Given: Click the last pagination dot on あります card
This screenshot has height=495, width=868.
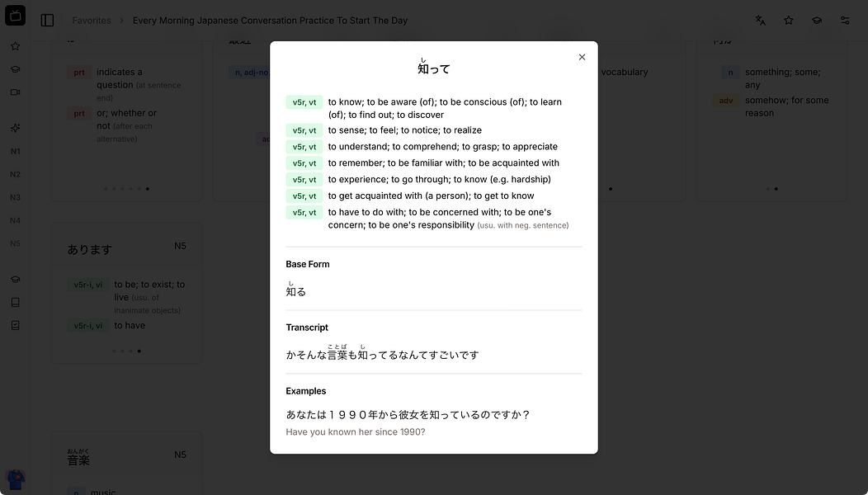Looking at the screenshot, I should click(x=139, y=351).
